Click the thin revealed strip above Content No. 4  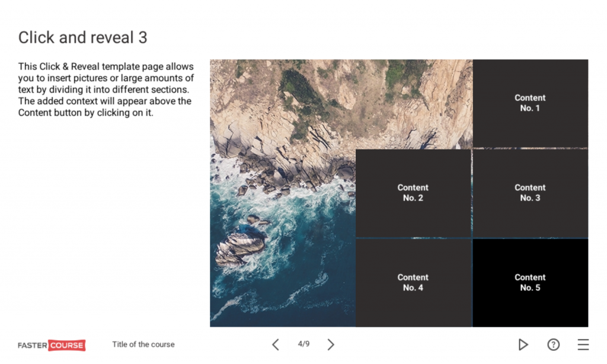pos(413,238)
